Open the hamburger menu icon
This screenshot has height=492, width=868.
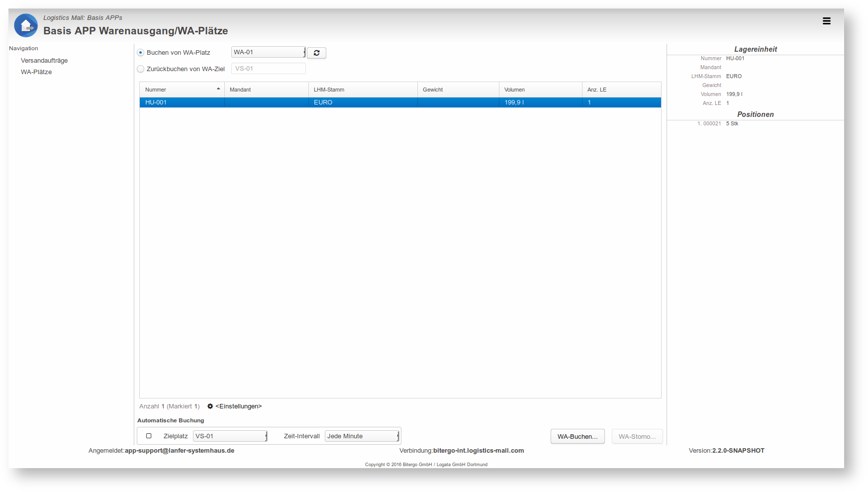(x=826, y=21)
